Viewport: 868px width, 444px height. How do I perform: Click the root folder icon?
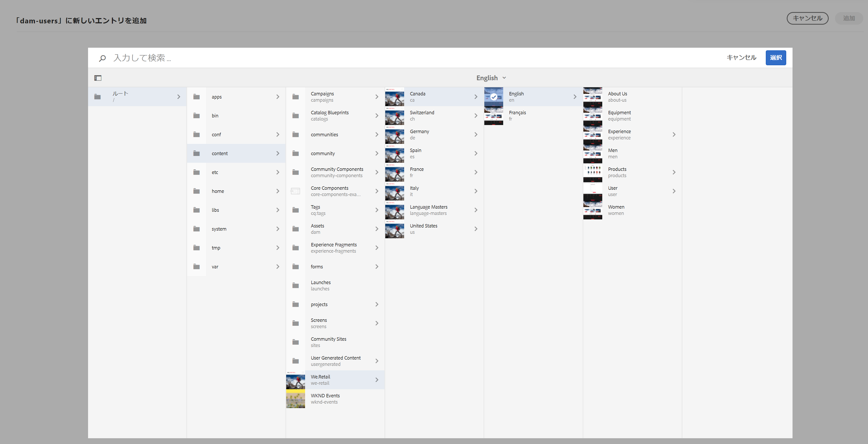click(97, 97)
